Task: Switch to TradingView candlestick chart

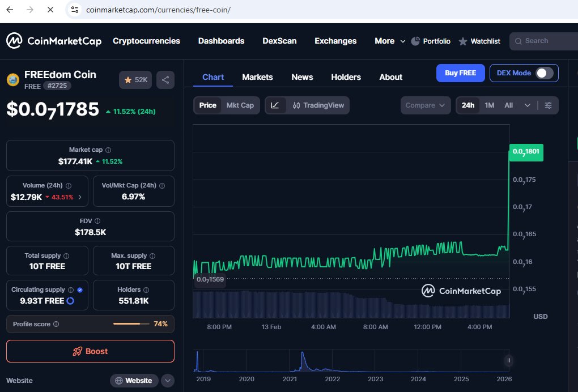Action: point(318,105)
